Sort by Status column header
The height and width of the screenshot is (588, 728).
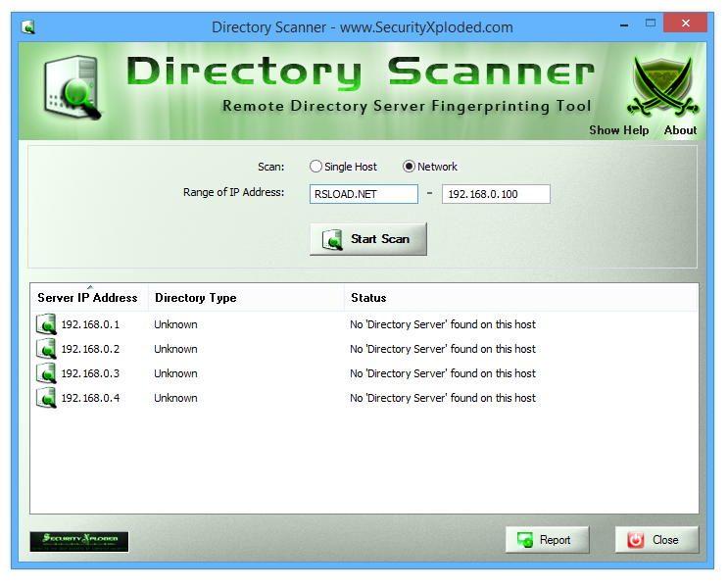(x=520, y=298)
